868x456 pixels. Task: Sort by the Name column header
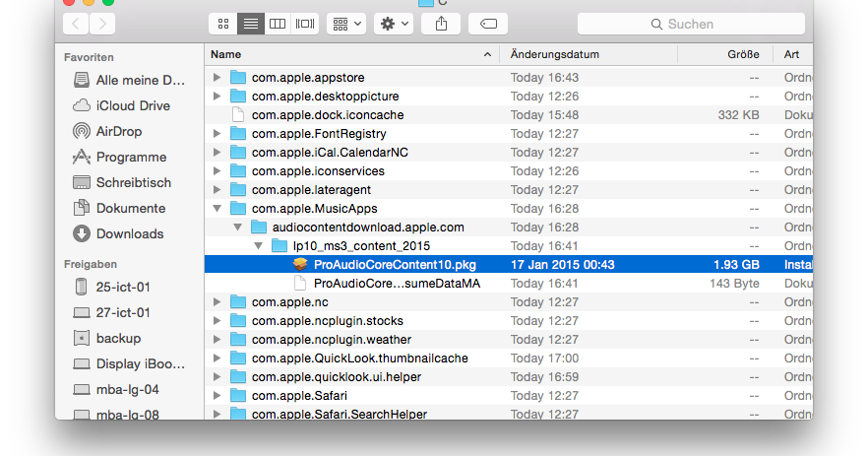[x=352, y=54]
